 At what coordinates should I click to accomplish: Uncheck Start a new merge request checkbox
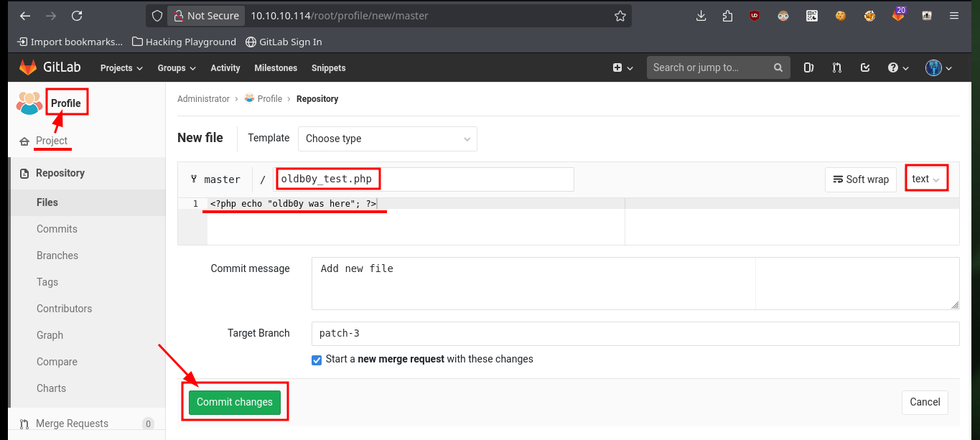pos(317,360)
